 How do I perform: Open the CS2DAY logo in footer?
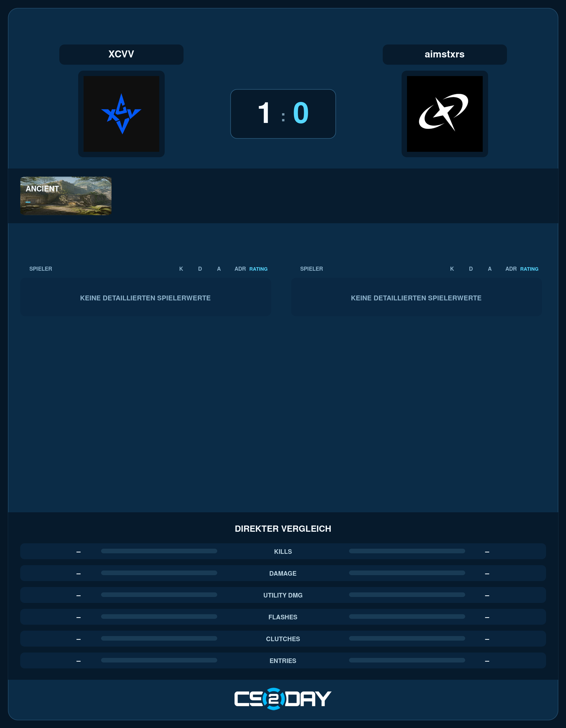tap(283, 699)
